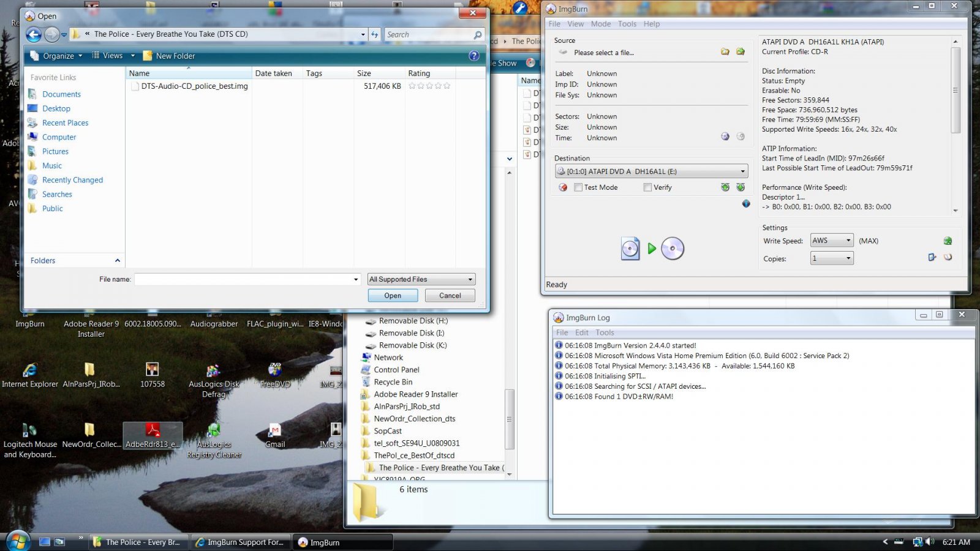980x551 pixels.
Task: Click the green up-arrow tray icon
Action: coord(725,187)
